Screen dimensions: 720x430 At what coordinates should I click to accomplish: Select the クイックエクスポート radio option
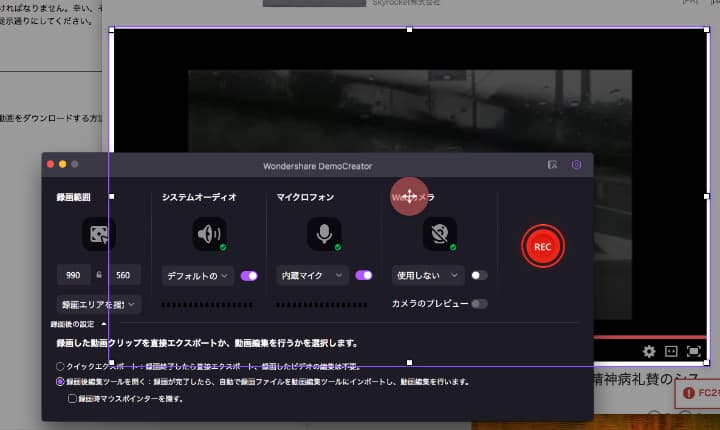click(62, 366)
